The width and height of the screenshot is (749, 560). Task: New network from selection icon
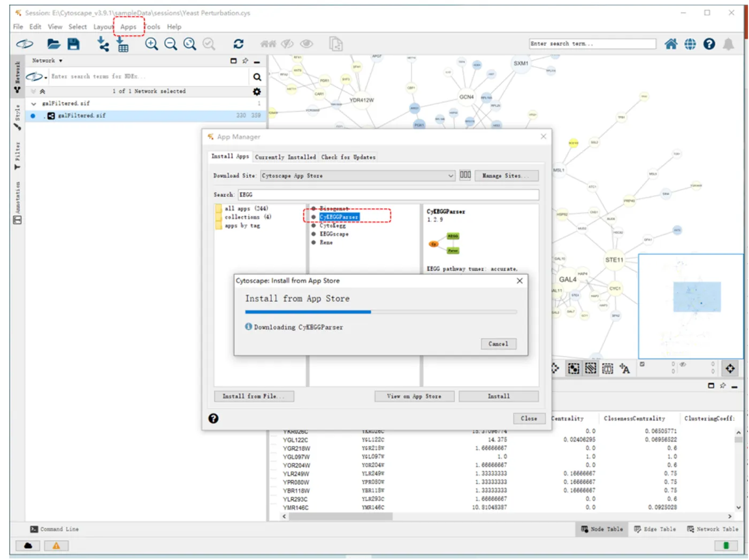[335, 44]
